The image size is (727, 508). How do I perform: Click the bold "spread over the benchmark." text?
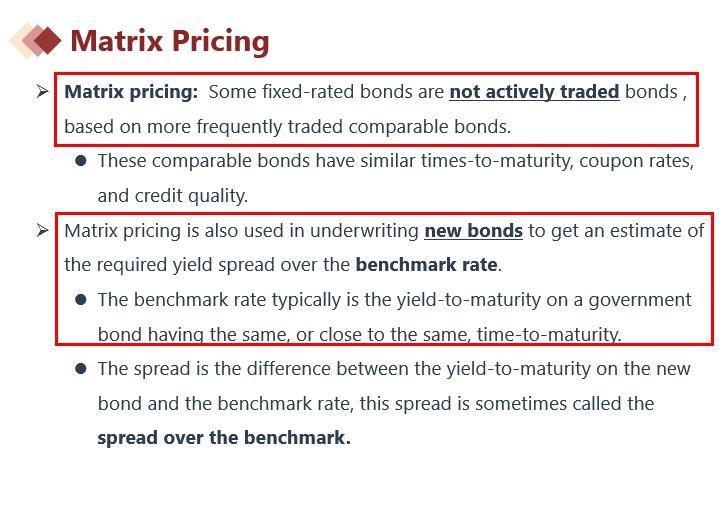click(224, 438)
